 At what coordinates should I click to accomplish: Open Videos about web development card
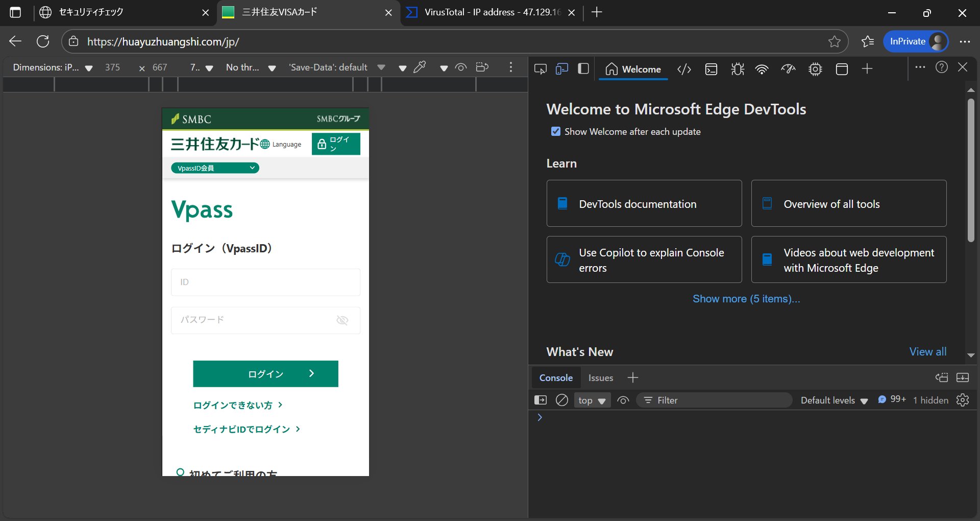pyautogui.click(x=849, y=259)
